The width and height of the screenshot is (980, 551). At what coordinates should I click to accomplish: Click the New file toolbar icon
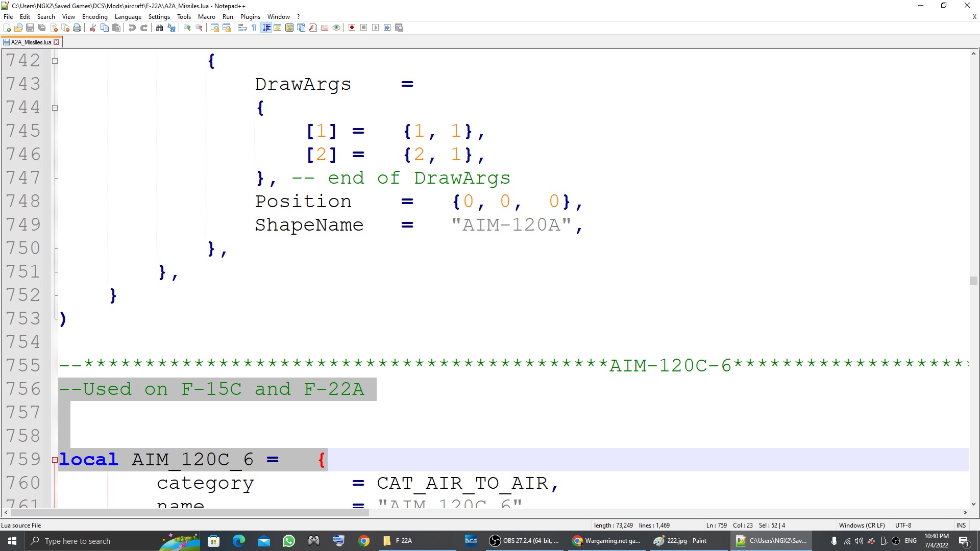tap(7, 28)
